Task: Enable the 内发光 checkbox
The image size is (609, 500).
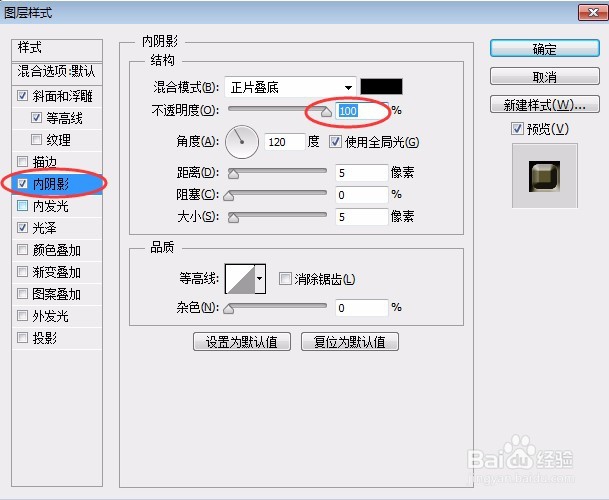Action: click(x=23, y=206)
